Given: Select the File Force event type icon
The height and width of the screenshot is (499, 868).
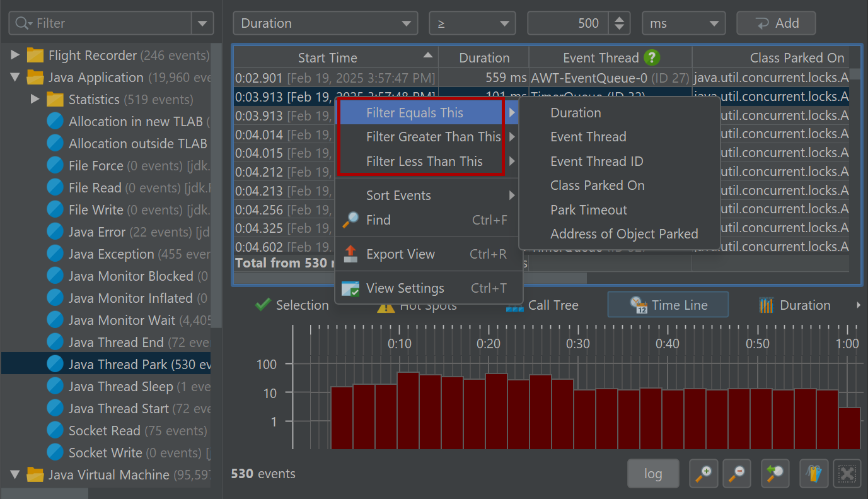Looking at the screenshot, I should pos(56,166).
